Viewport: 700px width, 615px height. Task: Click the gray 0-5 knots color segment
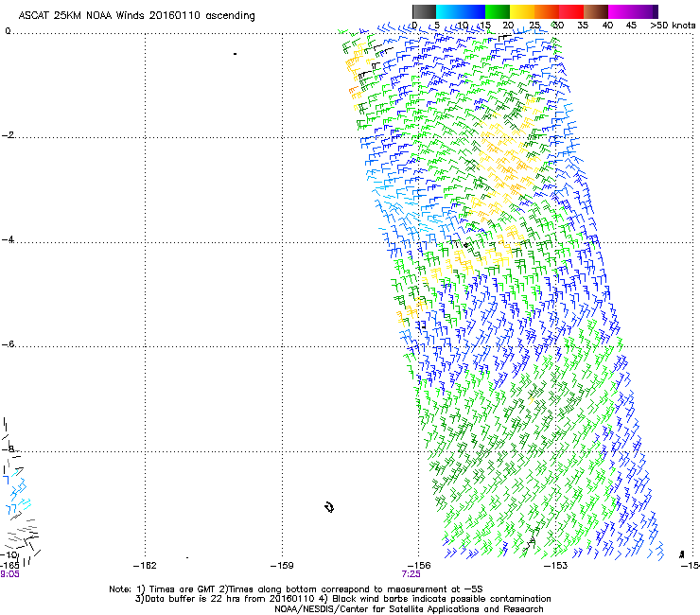coord(424,11)
